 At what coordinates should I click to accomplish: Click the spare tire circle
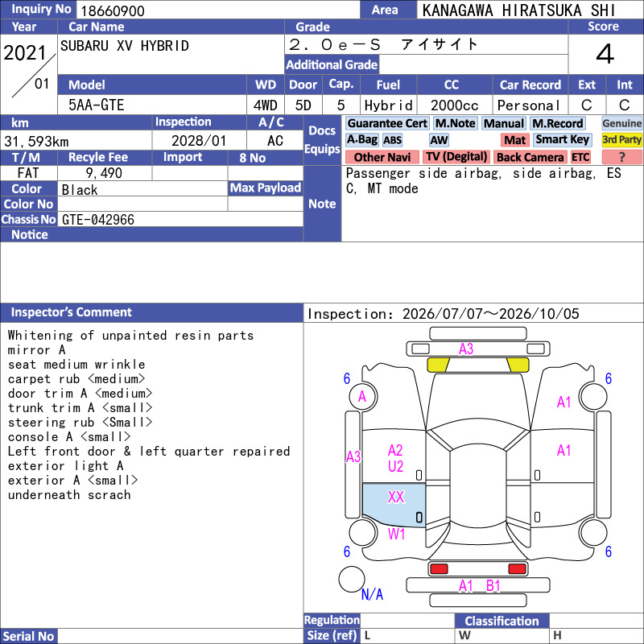[x=352, y=579]
